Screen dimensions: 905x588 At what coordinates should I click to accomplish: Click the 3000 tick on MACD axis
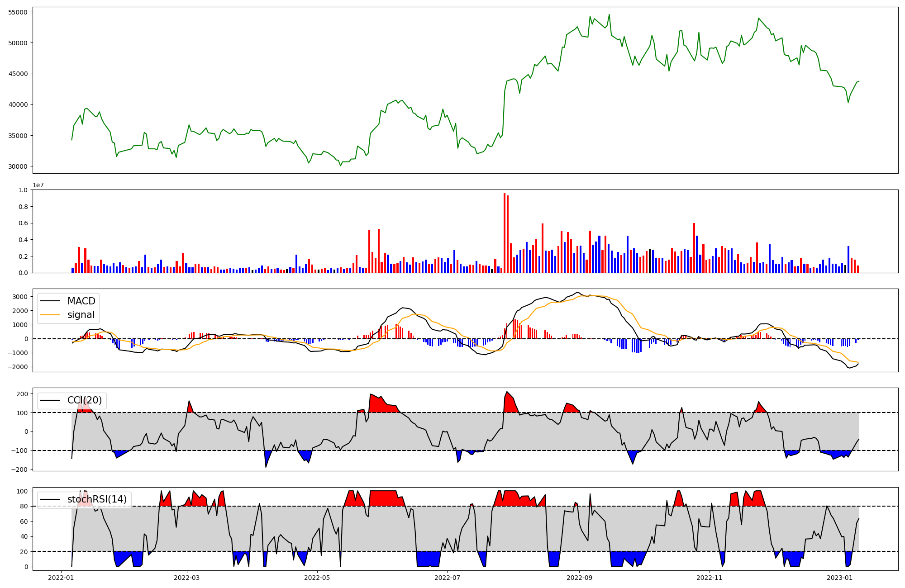(x=21, y=297)
